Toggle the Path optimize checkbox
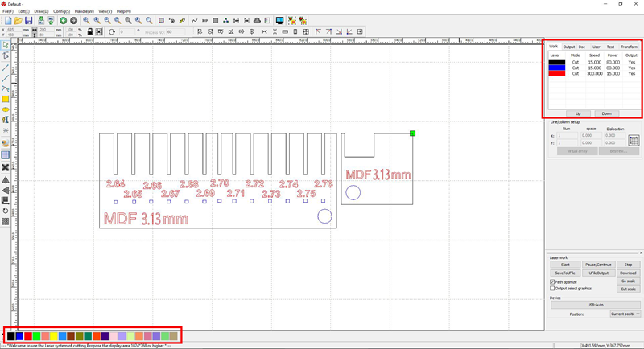The height and width of the screenshot is (349, 644). (552, 282)
